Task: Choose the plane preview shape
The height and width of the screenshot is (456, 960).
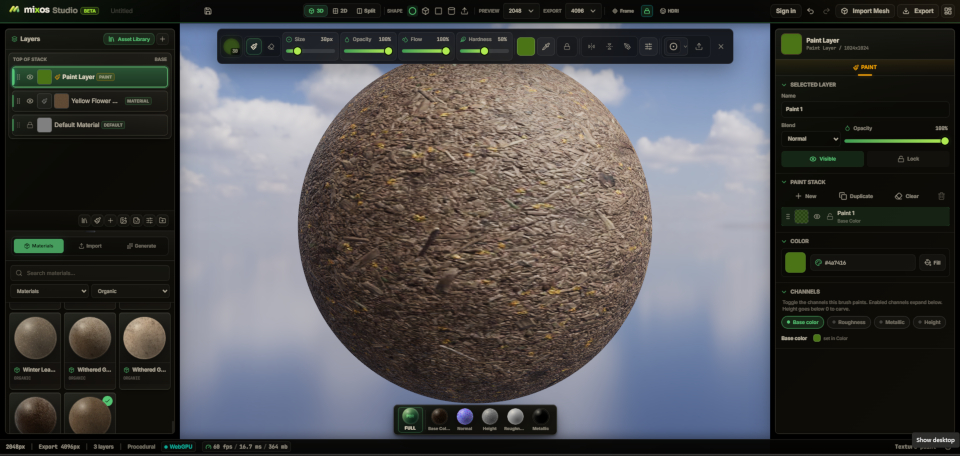Action: (x=438, y=11)
